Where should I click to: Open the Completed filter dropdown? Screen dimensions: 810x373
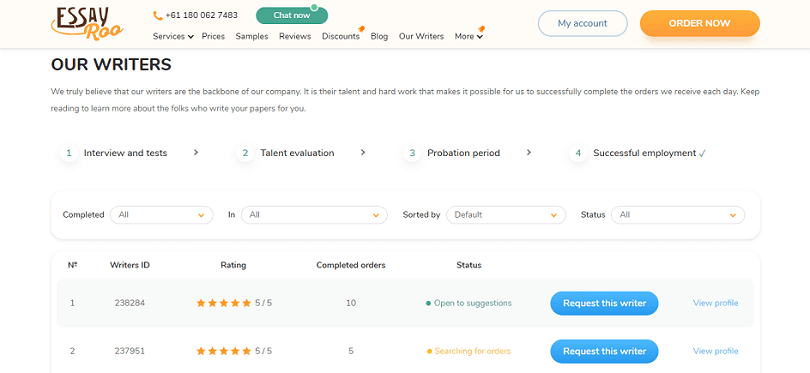(162, 215)
